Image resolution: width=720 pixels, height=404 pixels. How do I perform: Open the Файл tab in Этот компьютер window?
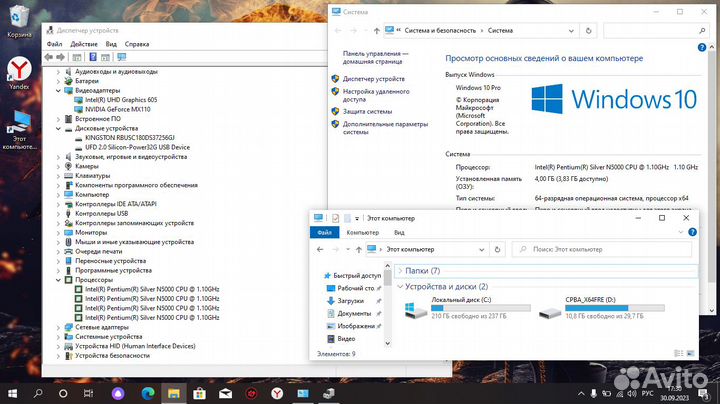(324, 232)
